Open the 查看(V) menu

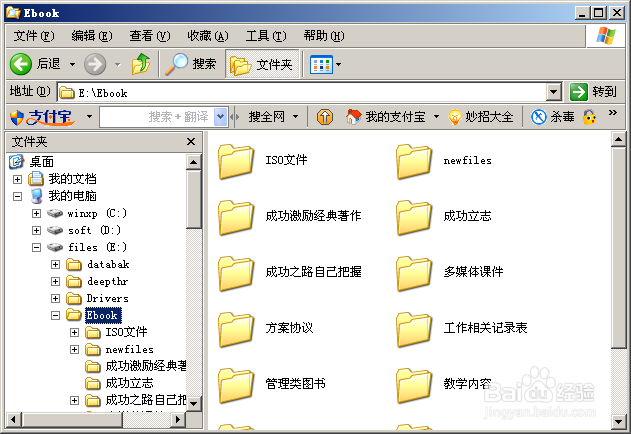click(x=150, y=36)
